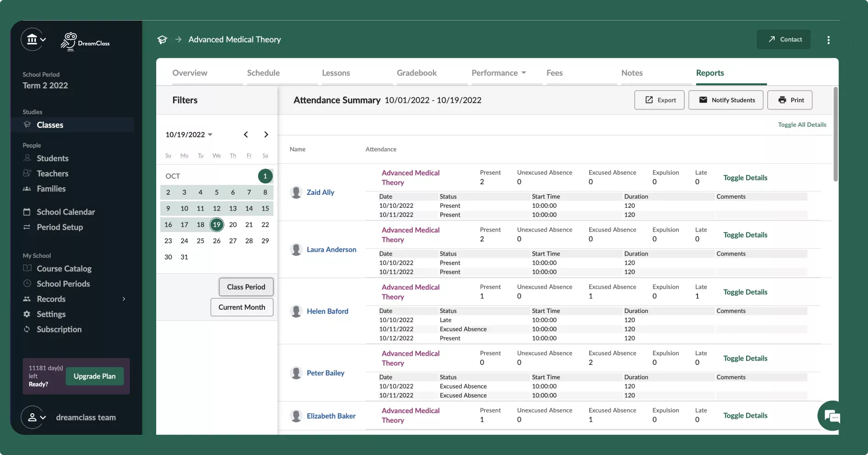Select October 25 in the calendar
The image size is (868, 455).
pos(200,241)
